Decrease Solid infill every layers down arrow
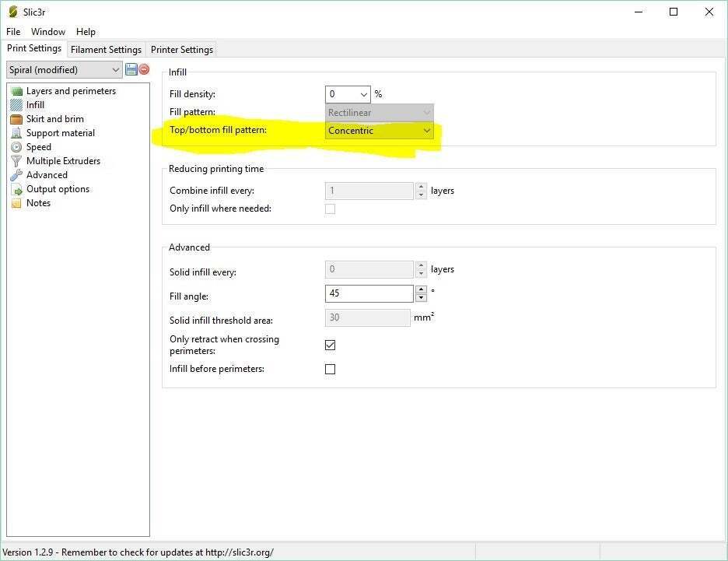The height and width of the screenshot is (561, 728). pos(421,274)
